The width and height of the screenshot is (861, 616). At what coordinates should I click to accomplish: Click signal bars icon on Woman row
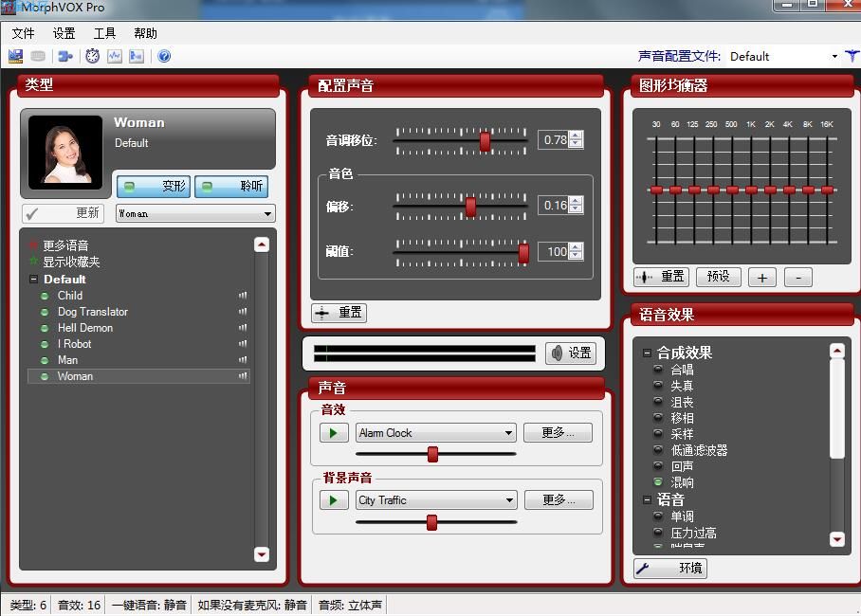coord(243,376)
